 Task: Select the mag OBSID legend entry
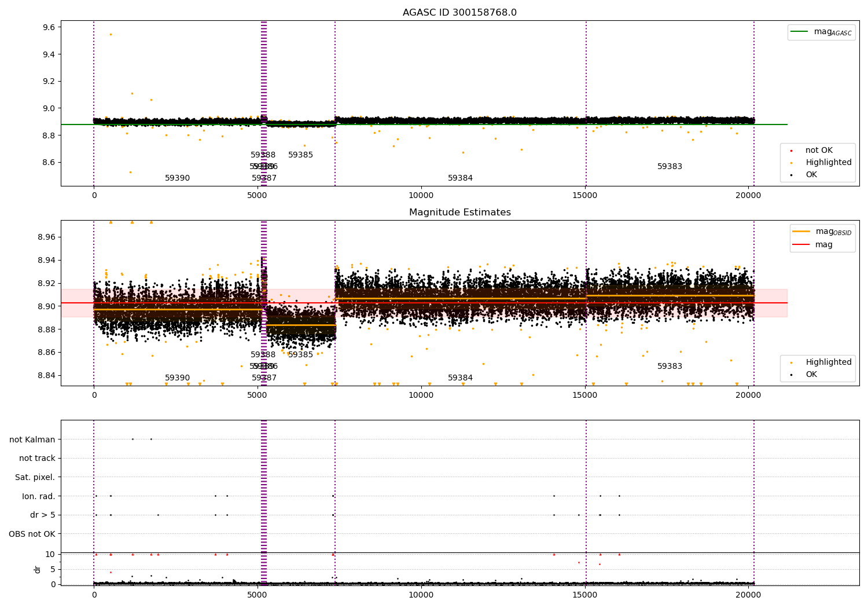pyautogui.click(x=821, y=232)
